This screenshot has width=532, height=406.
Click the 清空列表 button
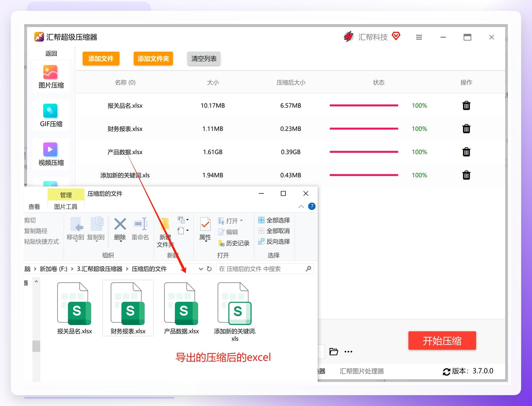point(204,58)
